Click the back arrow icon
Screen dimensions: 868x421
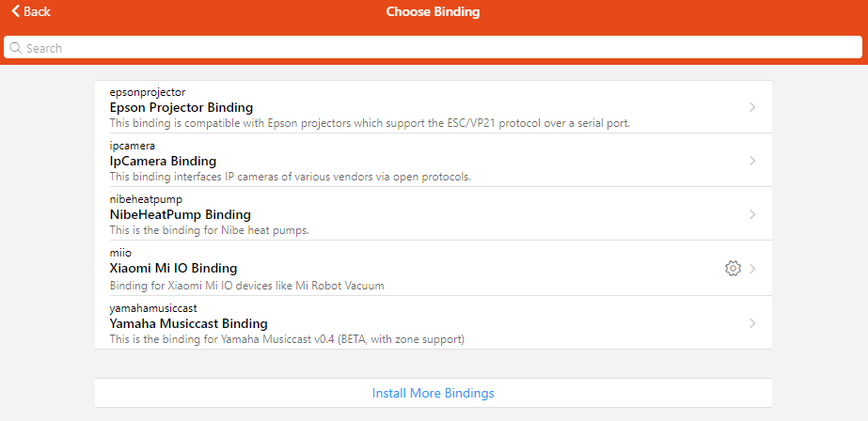(16, 11)
